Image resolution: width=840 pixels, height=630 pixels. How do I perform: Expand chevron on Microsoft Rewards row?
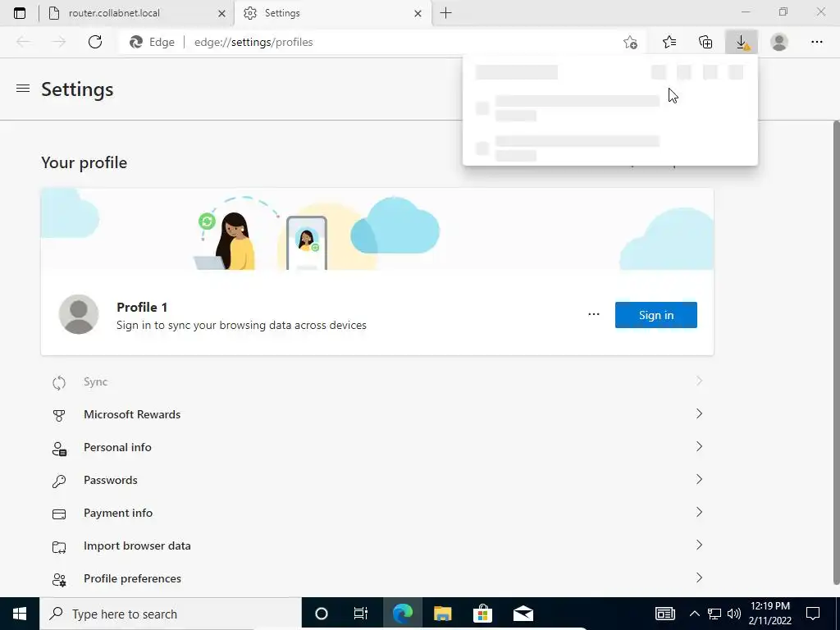[x=699, y=413]
